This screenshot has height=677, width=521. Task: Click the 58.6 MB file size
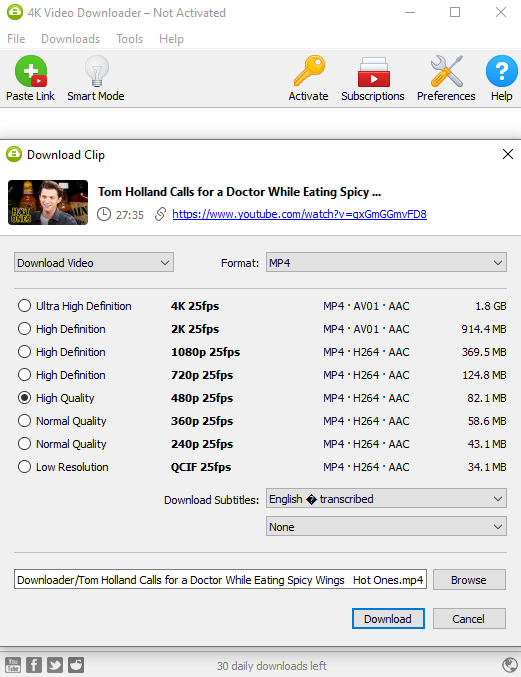click(487, 421)
